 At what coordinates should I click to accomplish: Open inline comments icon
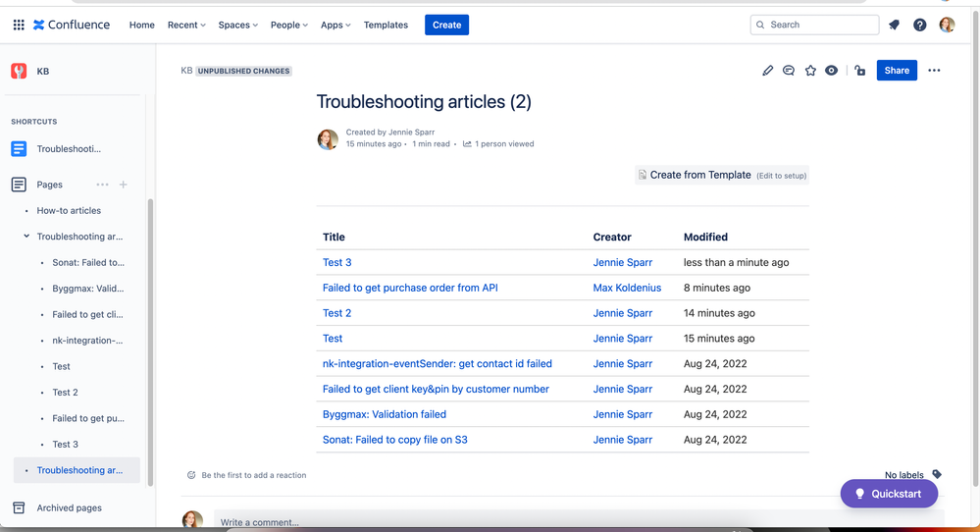click(789, 71)
